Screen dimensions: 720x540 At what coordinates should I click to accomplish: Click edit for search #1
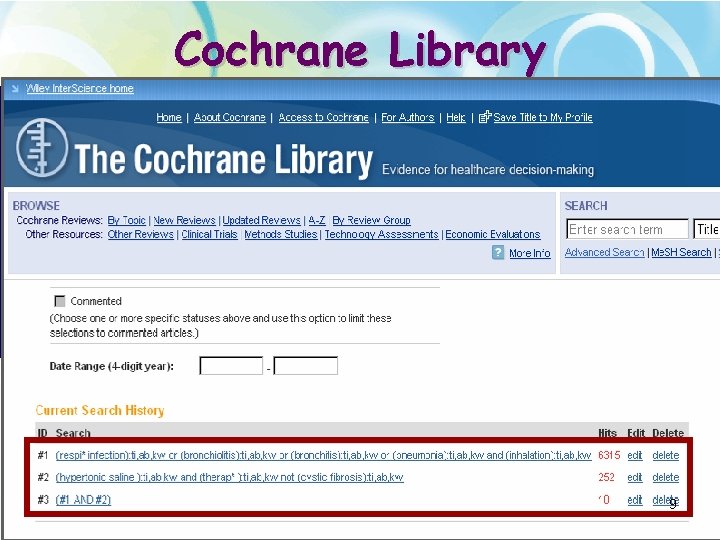(x=635, y=455)
